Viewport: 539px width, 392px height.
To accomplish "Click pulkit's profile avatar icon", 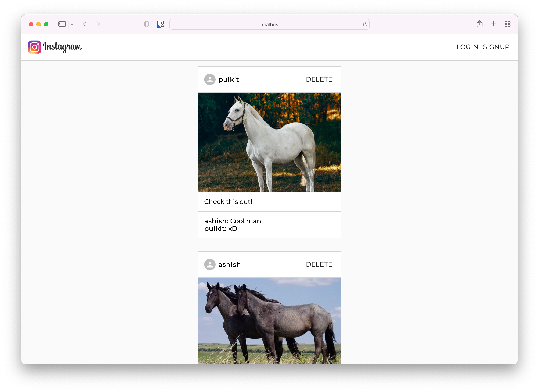I will 210,79.
